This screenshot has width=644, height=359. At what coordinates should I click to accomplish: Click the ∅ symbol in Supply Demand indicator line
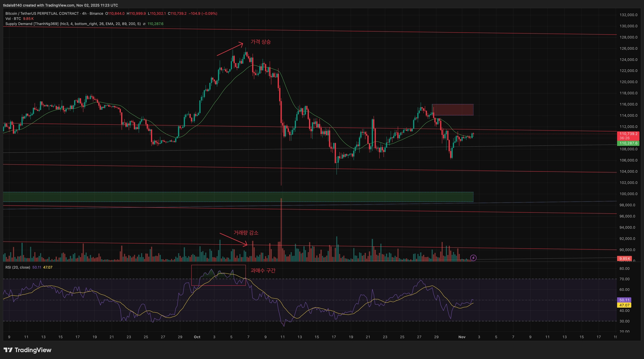(144, 24)
